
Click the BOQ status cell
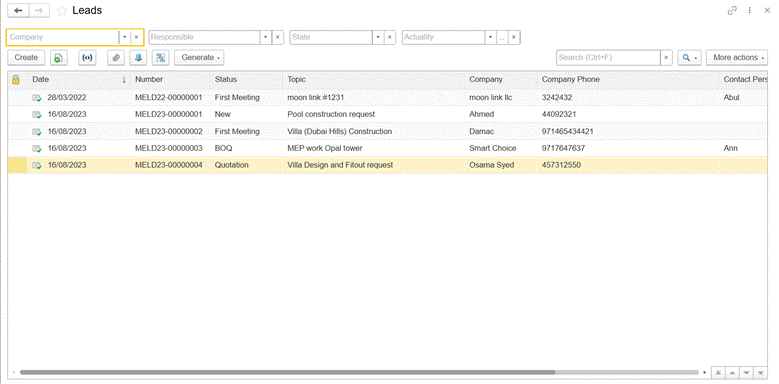coord(223,149)
